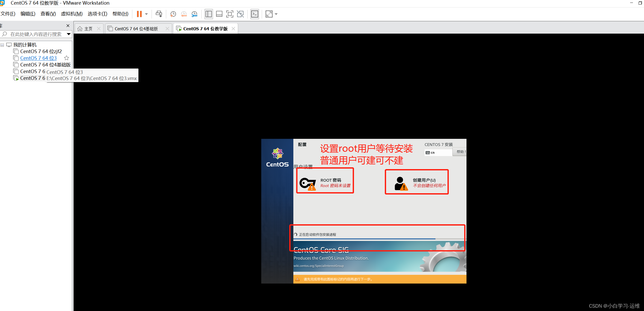The width and height of the screenshot is (644, 311).
Task: Close the 主页 tab
Action: pyautogui.click(x=99, y=29)
